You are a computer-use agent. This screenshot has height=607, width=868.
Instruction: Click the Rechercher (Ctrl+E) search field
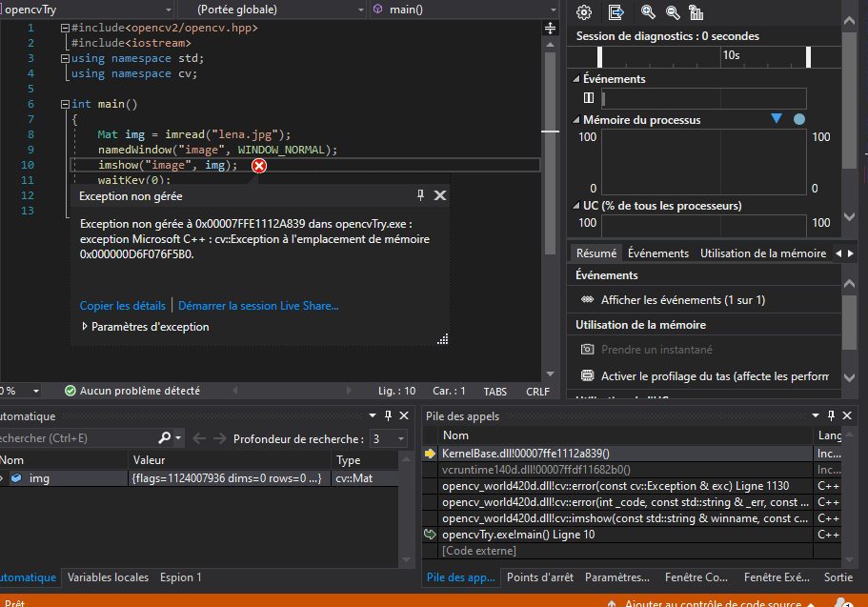77,438
